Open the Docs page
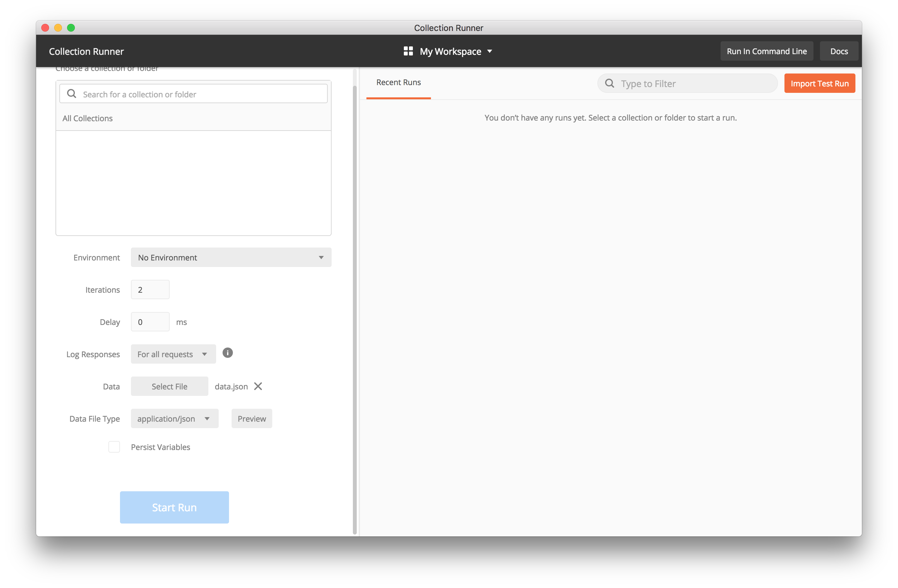The height and width of the screenshot is (588, 898). pyautogui.click(x=839, y=51)
